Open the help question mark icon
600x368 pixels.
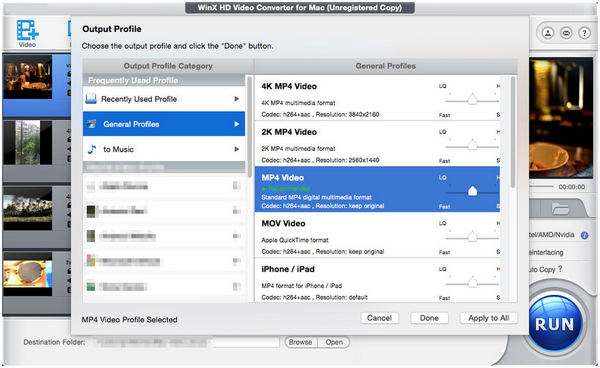coord(584,33)
